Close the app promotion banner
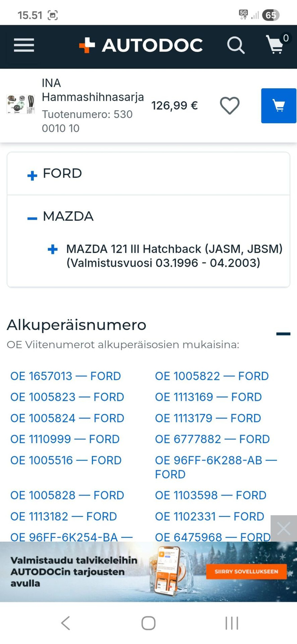Image resolution: width=297 pixels, height=644 pixels. pos(283,528)
